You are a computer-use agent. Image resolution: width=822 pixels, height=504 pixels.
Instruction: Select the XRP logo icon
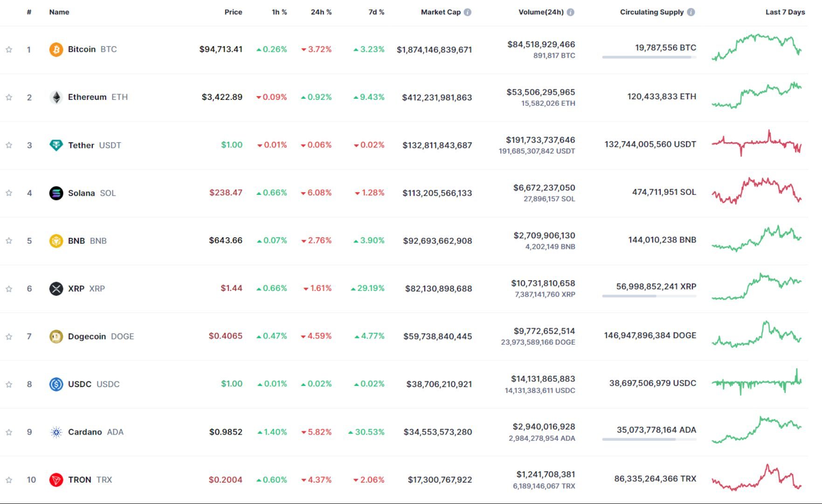56,288
